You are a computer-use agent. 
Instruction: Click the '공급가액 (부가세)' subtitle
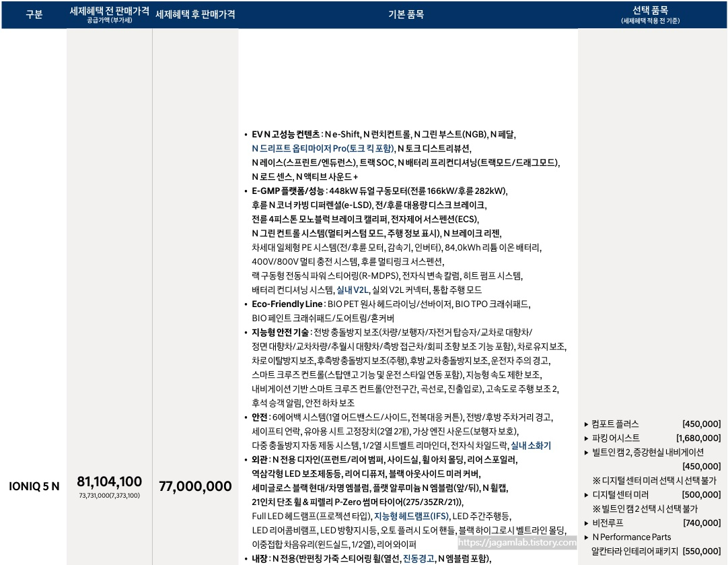110,20
